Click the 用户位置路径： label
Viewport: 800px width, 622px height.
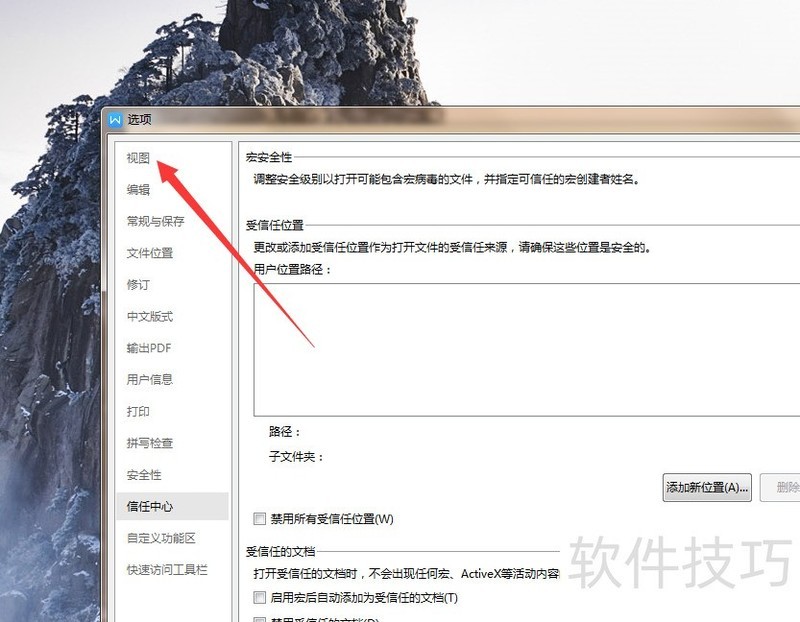click(292, 269)
